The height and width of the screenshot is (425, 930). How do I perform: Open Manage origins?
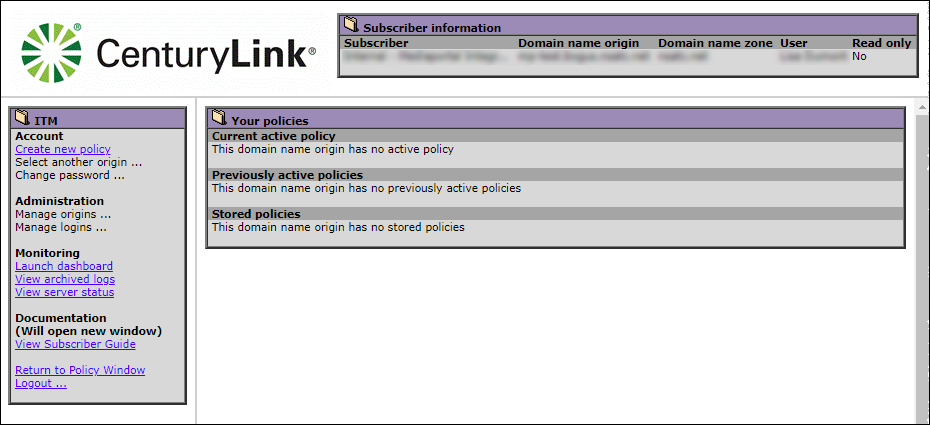pyautogui.click(x=63, y=214)
